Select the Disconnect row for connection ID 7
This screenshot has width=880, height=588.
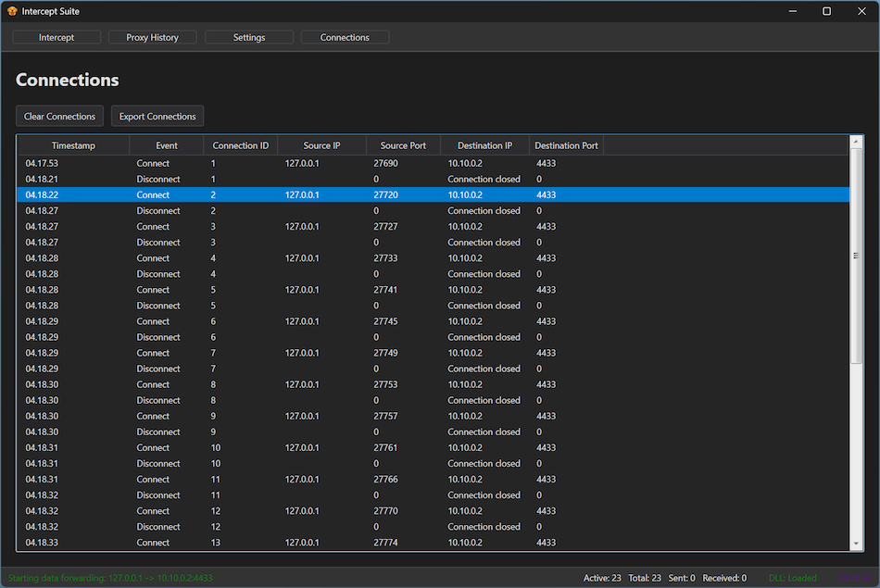278,369
